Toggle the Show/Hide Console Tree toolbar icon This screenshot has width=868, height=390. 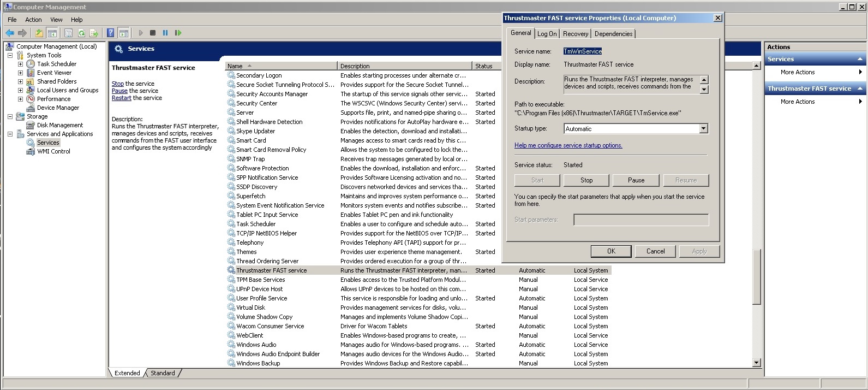point(52,33)
